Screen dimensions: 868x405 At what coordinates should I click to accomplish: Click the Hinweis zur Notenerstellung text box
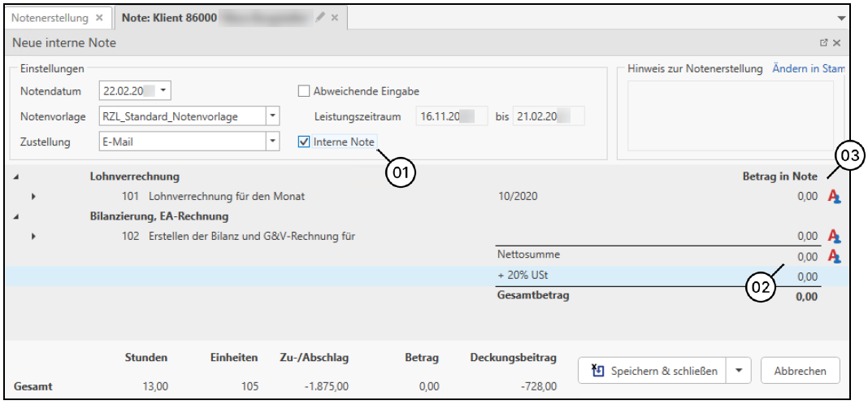tap(731, 118)
